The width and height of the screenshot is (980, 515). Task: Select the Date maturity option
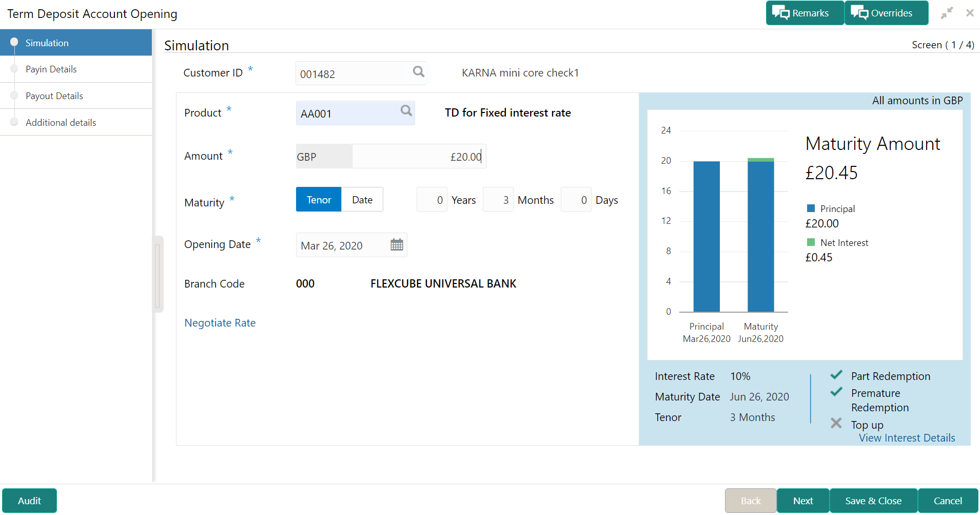(362, 199)
